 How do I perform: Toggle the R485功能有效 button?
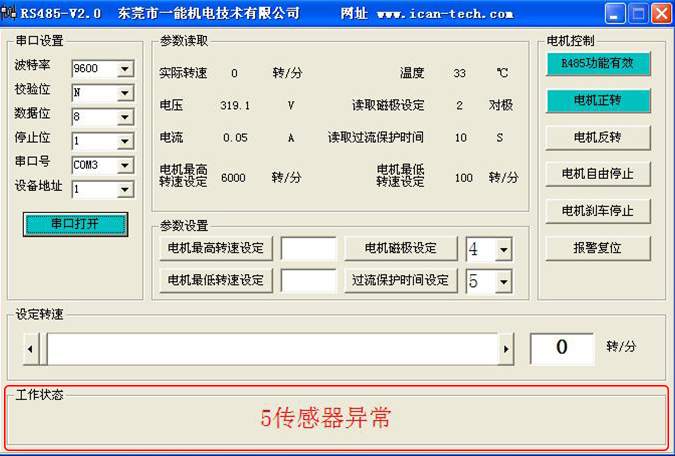coord(598,64)
